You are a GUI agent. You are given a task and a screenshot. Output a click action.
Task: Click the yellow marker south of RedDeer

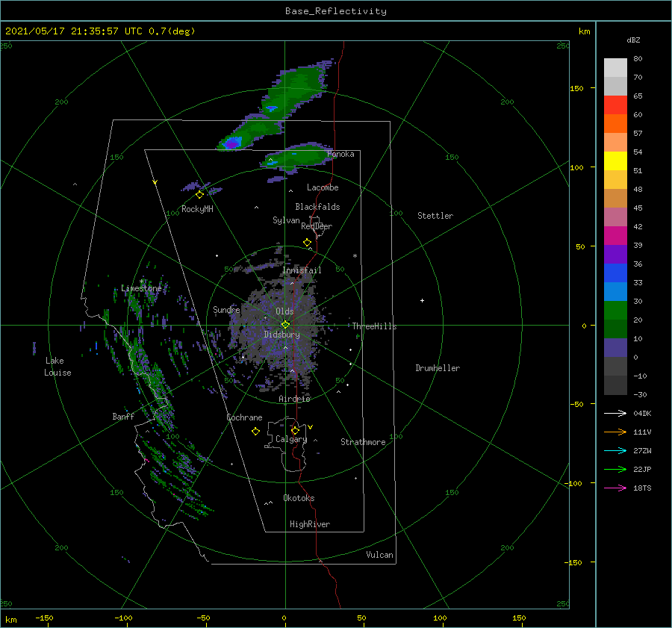pos(307,243)
